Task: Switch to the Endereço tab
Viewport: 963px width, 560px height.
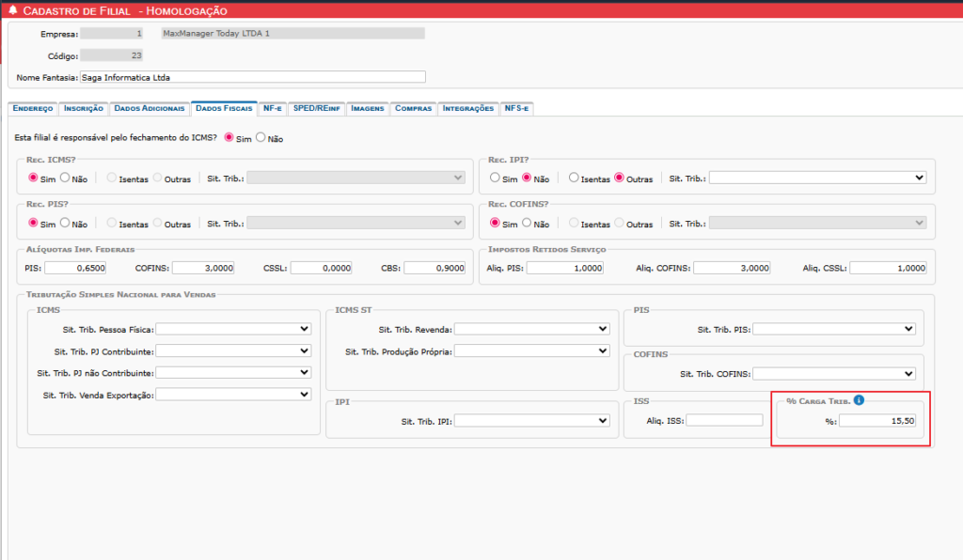Action: (x=32, y=109)
